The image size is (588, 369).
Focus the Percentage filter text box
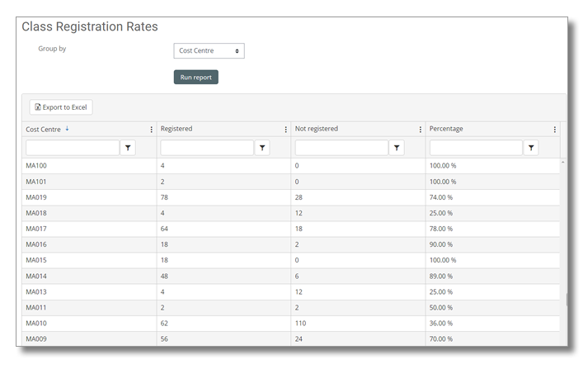pos(476,148)
